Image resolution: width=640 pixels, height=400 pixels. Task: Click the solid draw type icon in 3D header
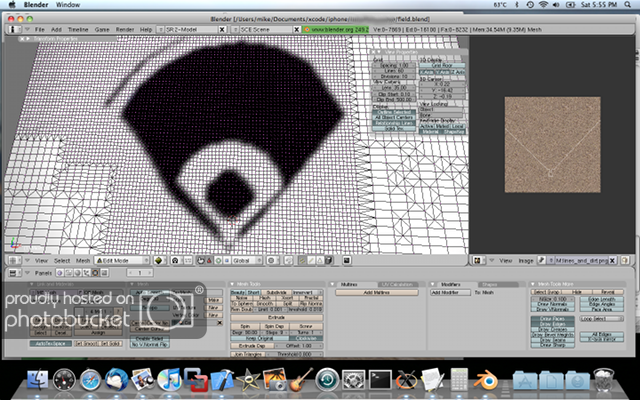[x=158, y=260]
